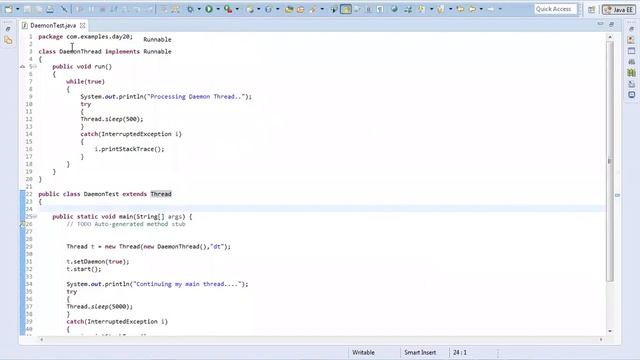640x360 pixels.
Task: Click the globe web browser icon
Action: pos(394,9)
